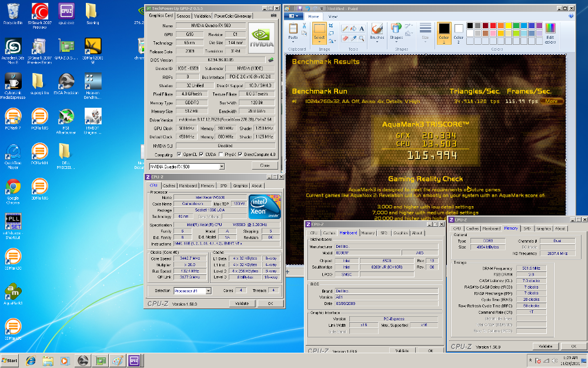Switch to the Validation tab in GPU-Z
Screen dimensions: 588x368
pos(202,16)
